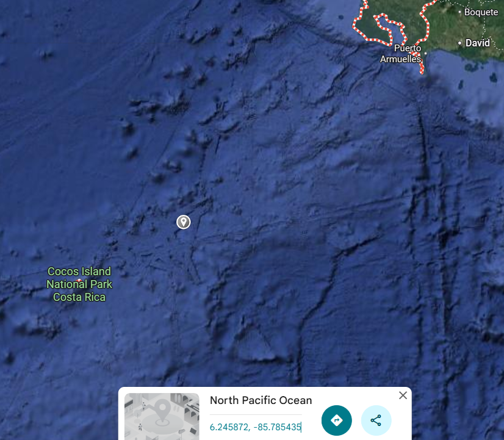Open directions to the dropped pin

click(337, 420)
